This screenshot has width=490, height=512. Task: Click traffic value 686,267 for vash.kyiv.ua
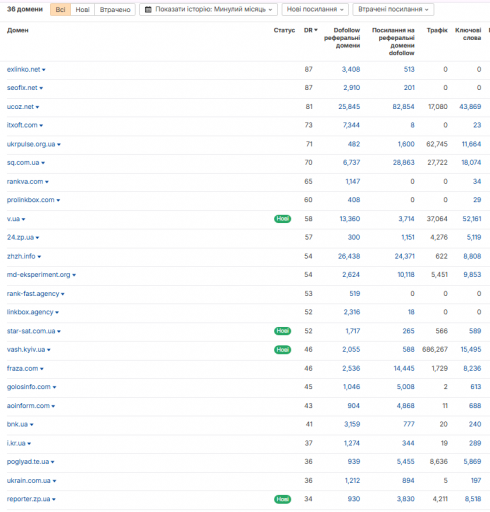(435, 349)
